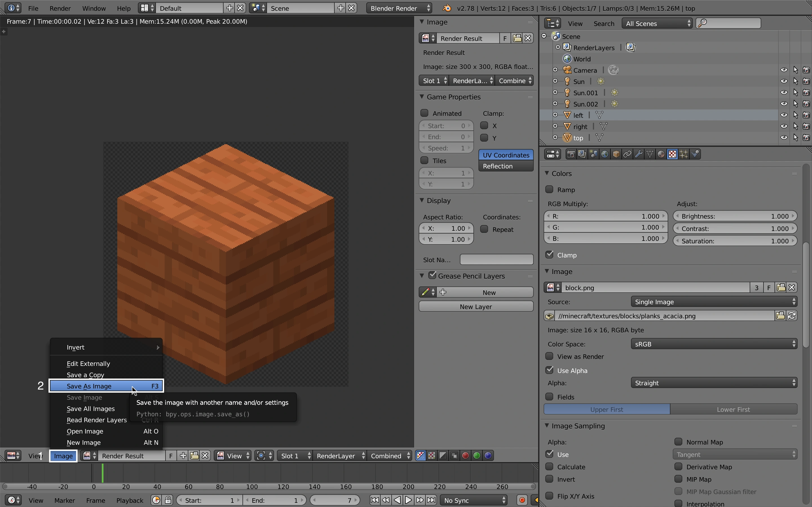
Task: Jump to the timeline's last frame
Action: click(x=431, y=500)
